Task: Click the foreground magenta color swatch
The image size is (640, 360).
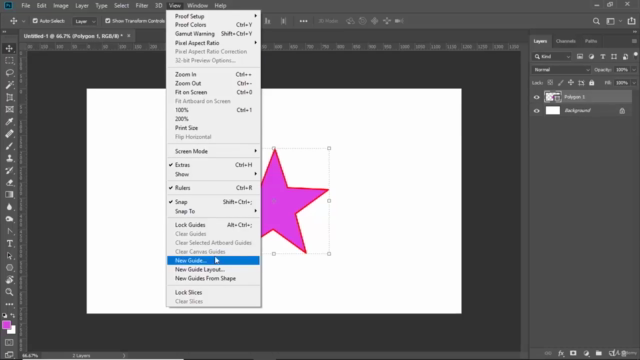Action: click(x=6, y=325)
